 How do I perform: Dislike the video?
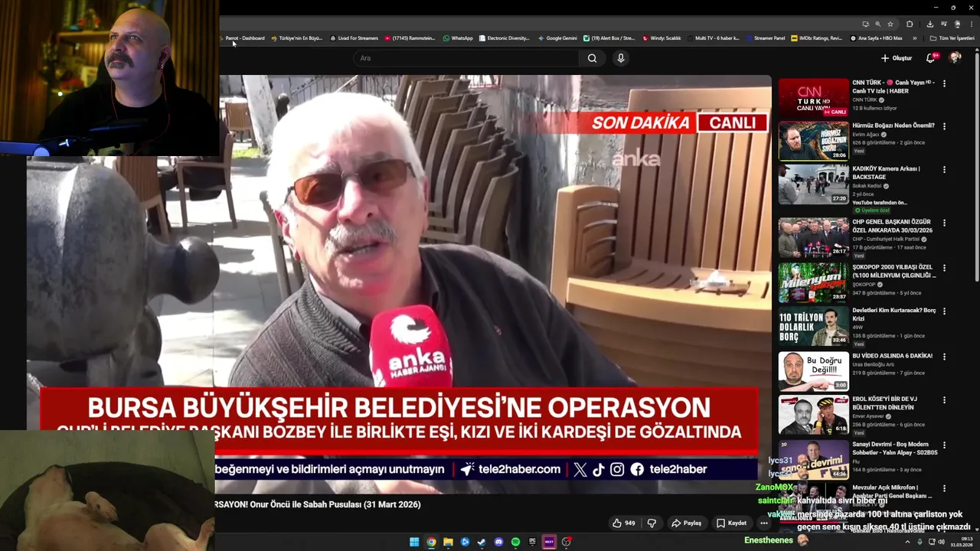pos(652,523)
